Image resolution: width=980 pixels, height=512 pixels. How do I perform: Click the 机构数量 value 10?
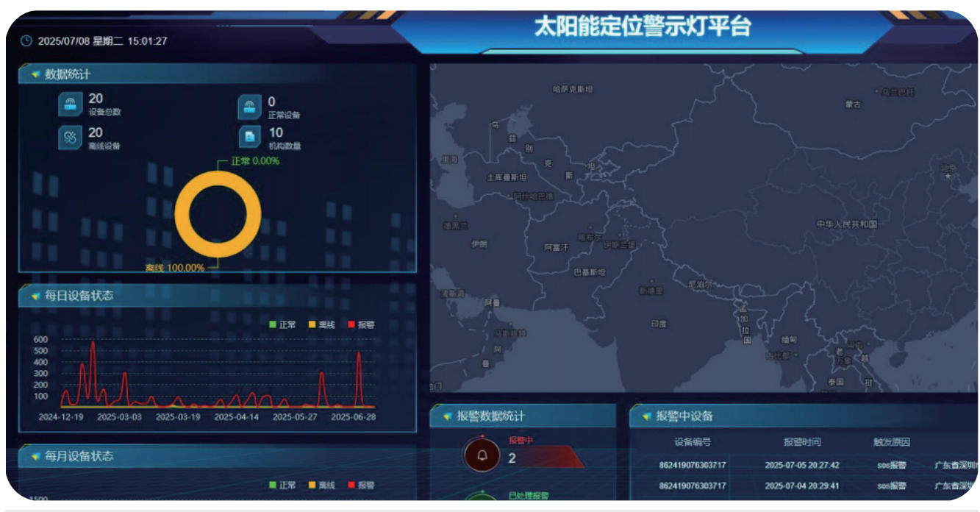click(x=276, y=132)
